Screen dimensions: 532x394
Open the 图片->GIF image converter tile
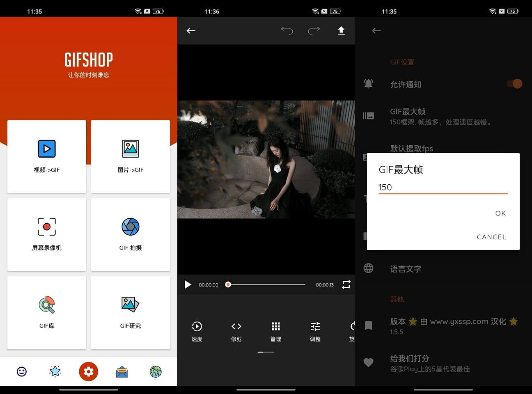[x=131, y=156]
